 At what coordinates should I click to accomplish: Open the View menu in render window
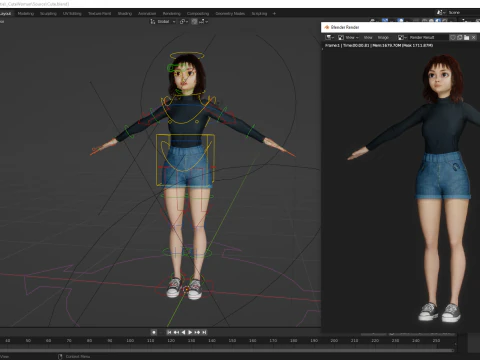click(368, 37)
